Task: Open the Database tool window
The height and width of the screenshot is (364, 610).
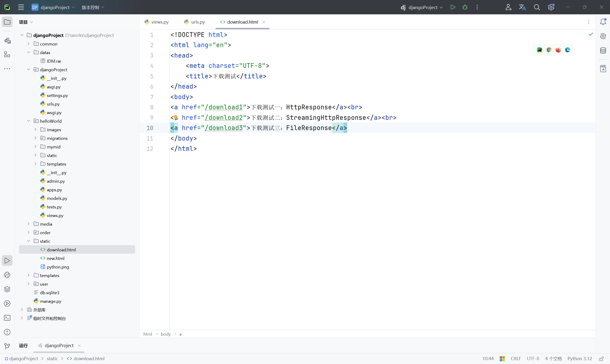Action: click(x=603, y=51)
